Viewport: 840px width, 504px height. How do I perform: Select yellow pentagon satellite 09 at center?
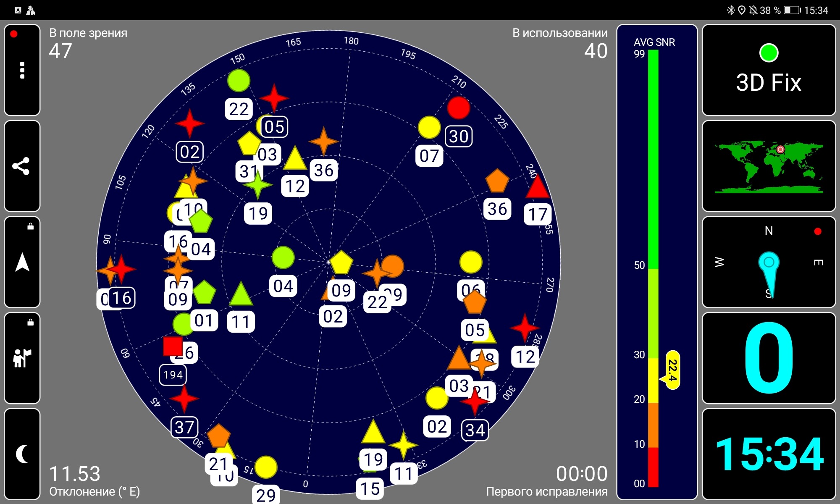pyautogui.click(x=341, y=263)
